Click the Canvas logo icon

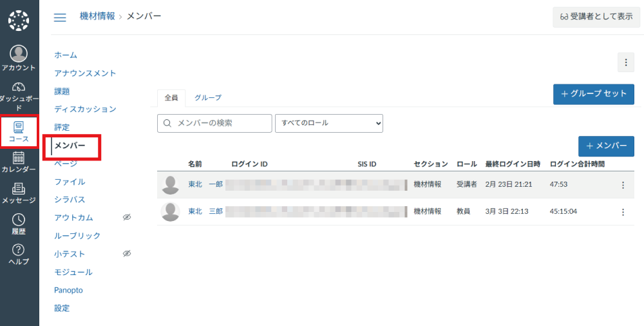coord(19,21)
